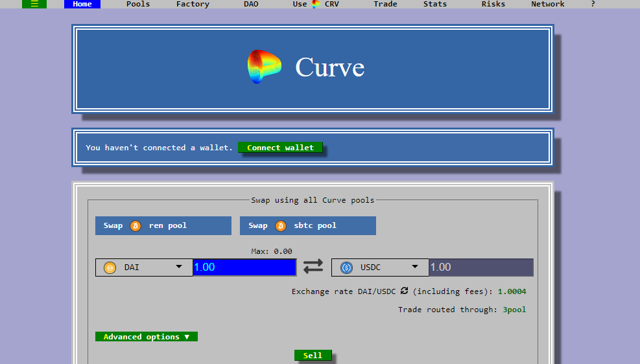Open the 3pool link
Screen dimensions: 640x364
(x=514, y=310)
